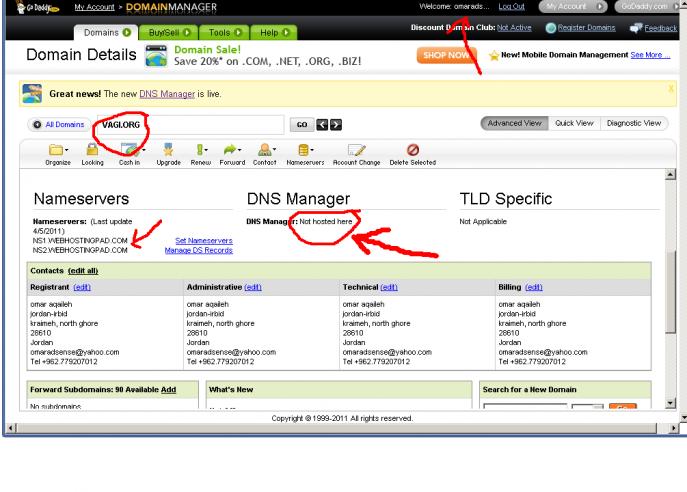The image size is (687, 492).
Task: Click the GO button
Action: pyautogui.click(x=302, y=125)
